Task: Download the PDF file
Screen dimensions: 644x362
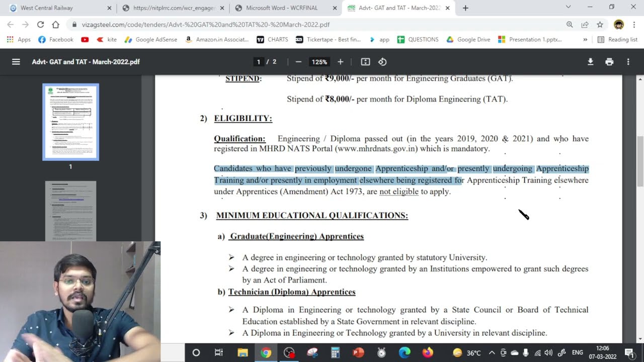Action: coord(591,62)
